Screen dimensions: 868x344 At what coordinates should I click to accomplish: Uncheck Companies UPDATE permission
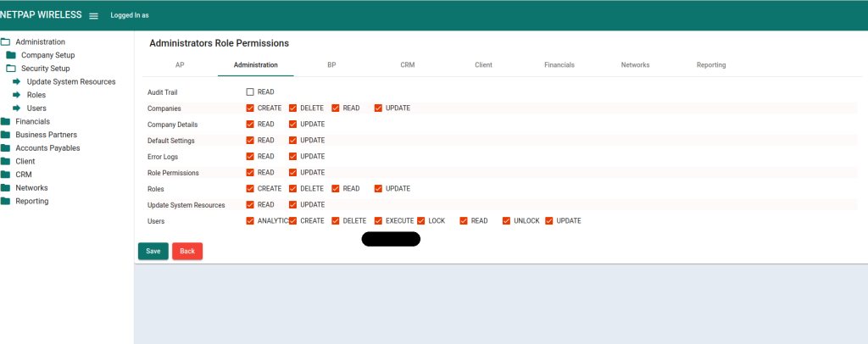379,108
